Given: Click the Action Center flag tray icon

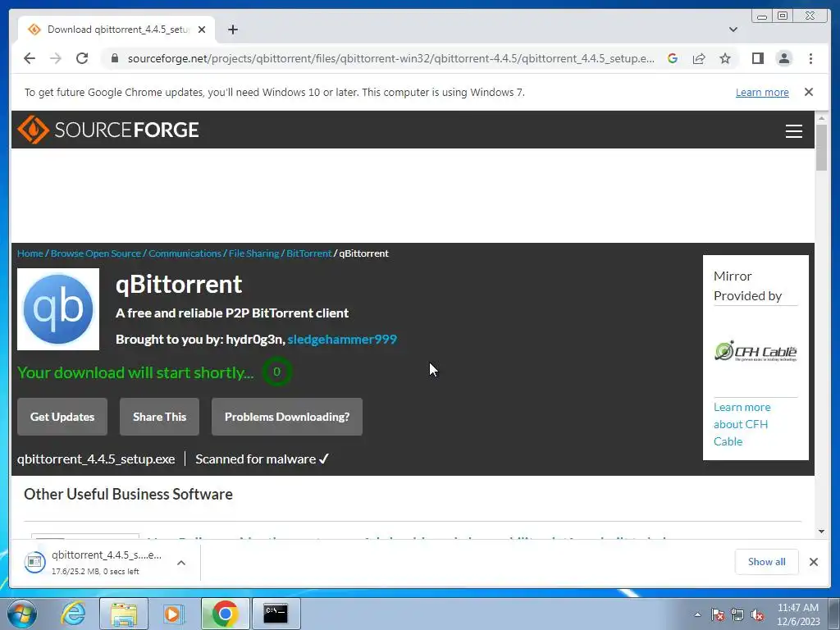Looking at the screenshot, I should tap(718, 614).
